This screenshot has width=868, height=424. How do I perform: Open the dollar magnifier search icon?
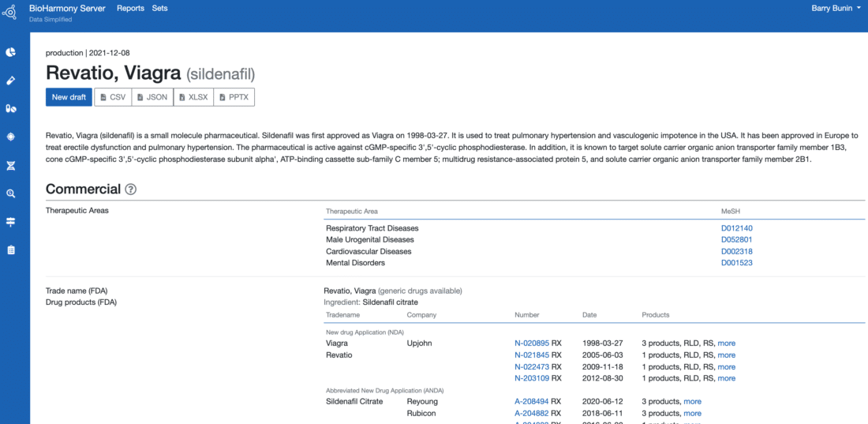(x=10, y=193)
